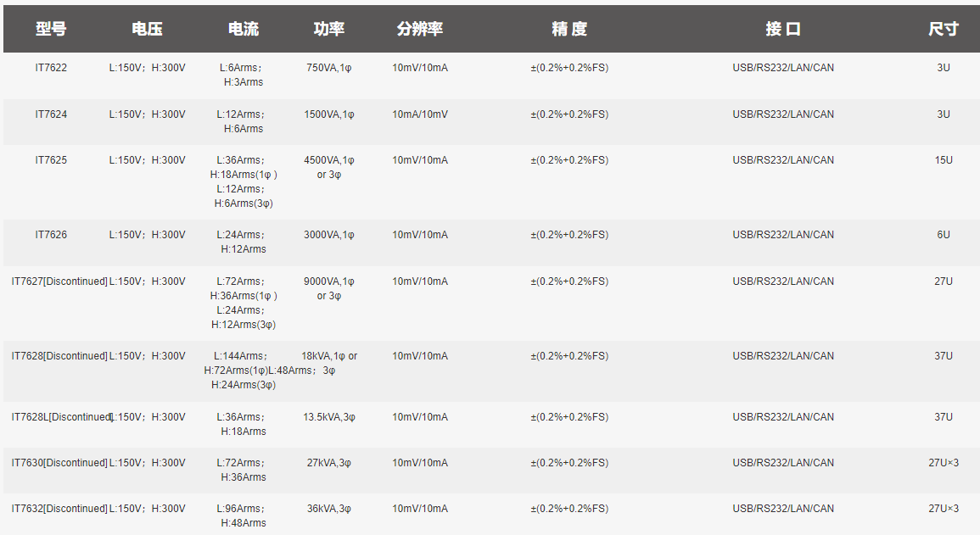Select model "IT7630[Discontinued]"

(x=59, y=463)
